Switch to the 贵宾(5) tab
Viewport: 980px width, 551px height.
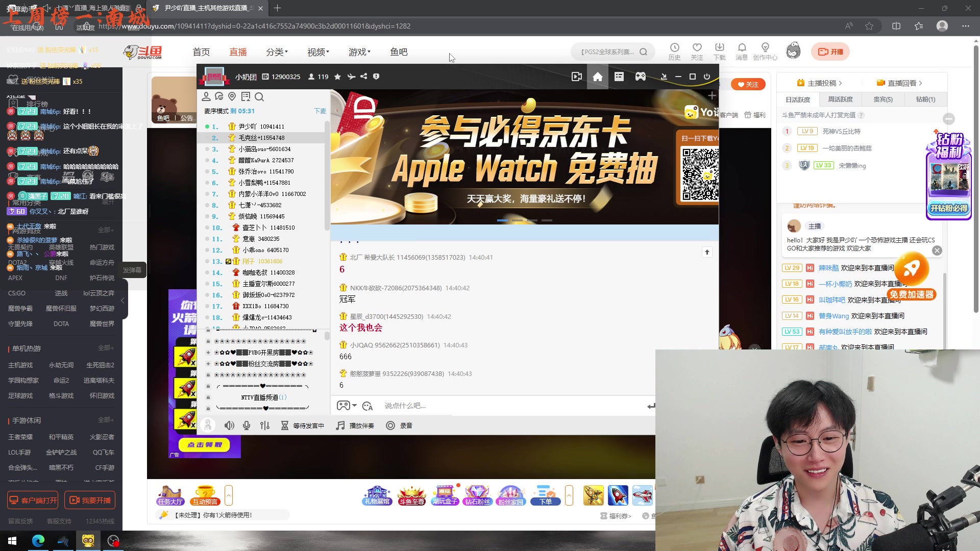pyautogui.click(x=883, y=99)
